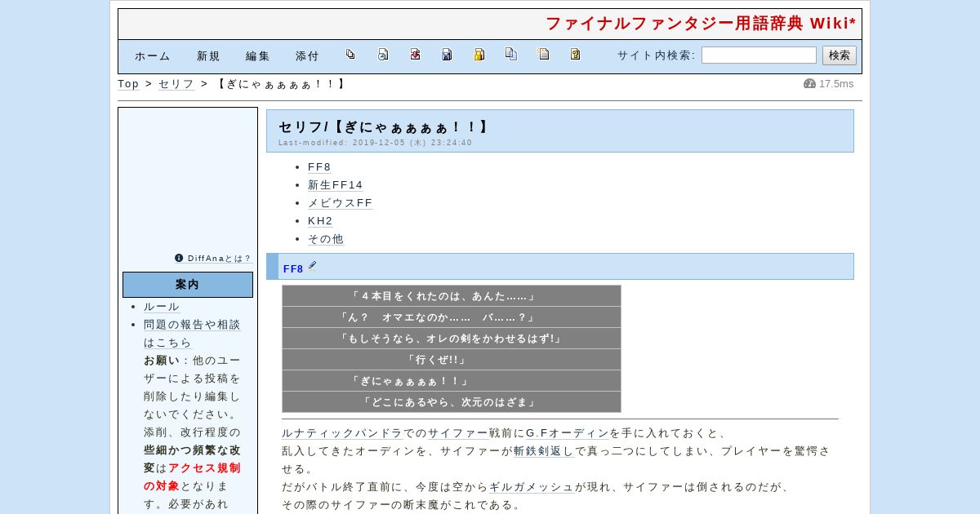Image resolution: width=980 pixels, height=514 pixels.
Task: Click quote row 「４本目をくれたのは、あんた……」
Action: [x=452, y=296]
